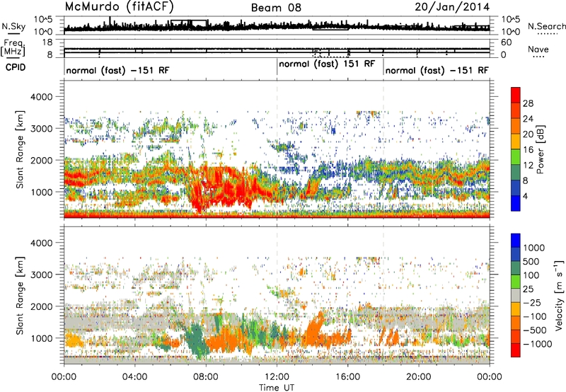Click the Velocity [m s-1] colorbar title
Screen dimensions: 566x392
pos(559,295)
